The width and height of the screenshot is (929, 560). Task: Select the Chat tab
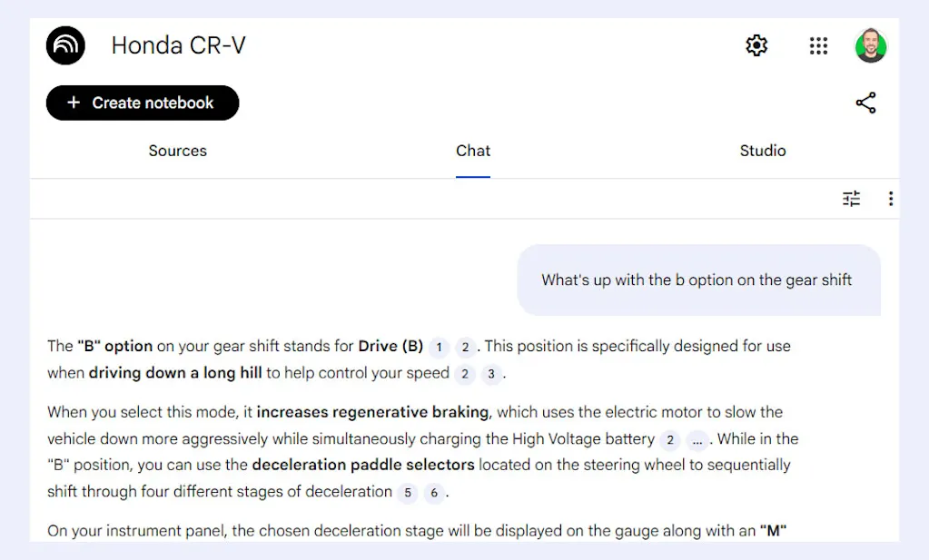point(472,151)
